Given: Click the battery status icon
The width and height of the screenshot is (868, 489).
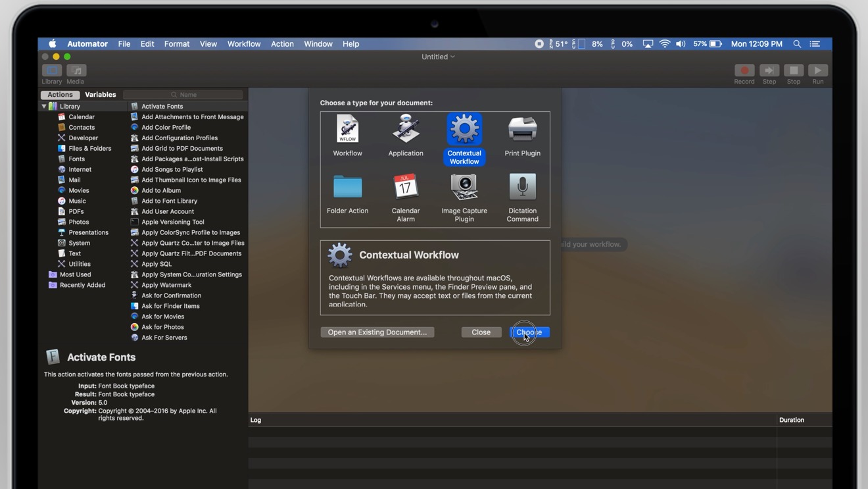Looking at the screenshot, I should point(716,44).
